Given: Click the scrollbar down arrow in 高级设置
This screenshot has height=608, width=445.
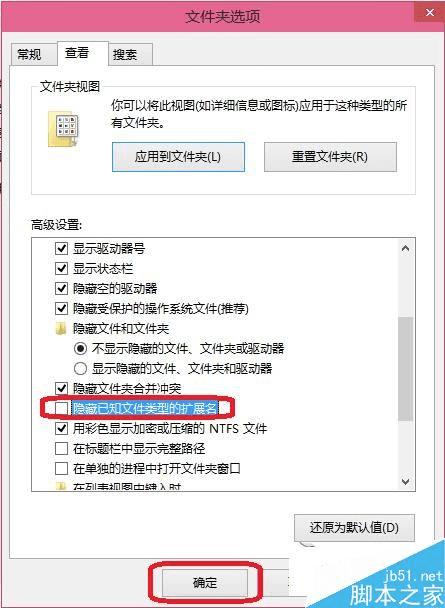Looking at the screenshot, I should tap(406, 482).
